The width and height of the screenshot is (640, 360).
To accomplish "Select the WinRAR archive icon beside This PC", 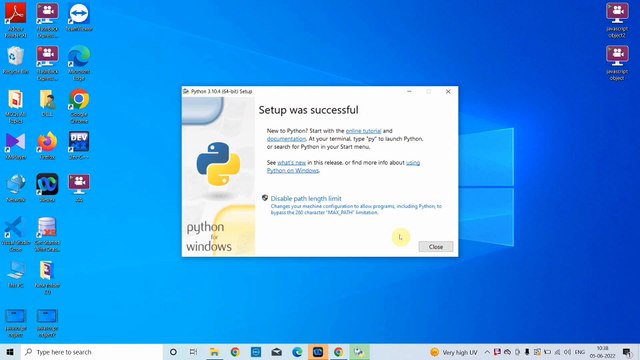I will [47, 277].
